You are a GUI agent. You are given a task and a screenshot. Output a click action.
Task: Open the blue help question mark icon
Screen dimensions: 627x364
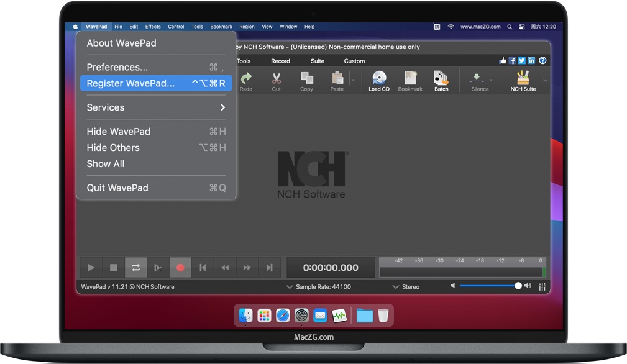point(542,60)
